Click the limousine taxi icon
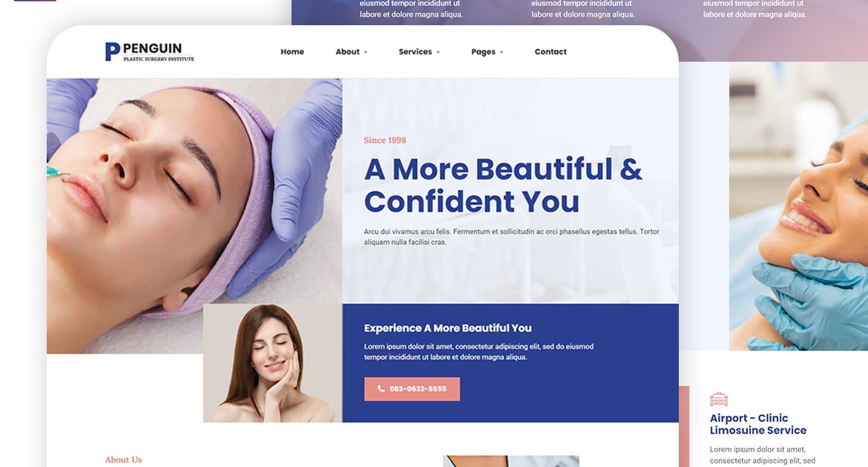Screen dimensions: 868x467 [719, 399]
